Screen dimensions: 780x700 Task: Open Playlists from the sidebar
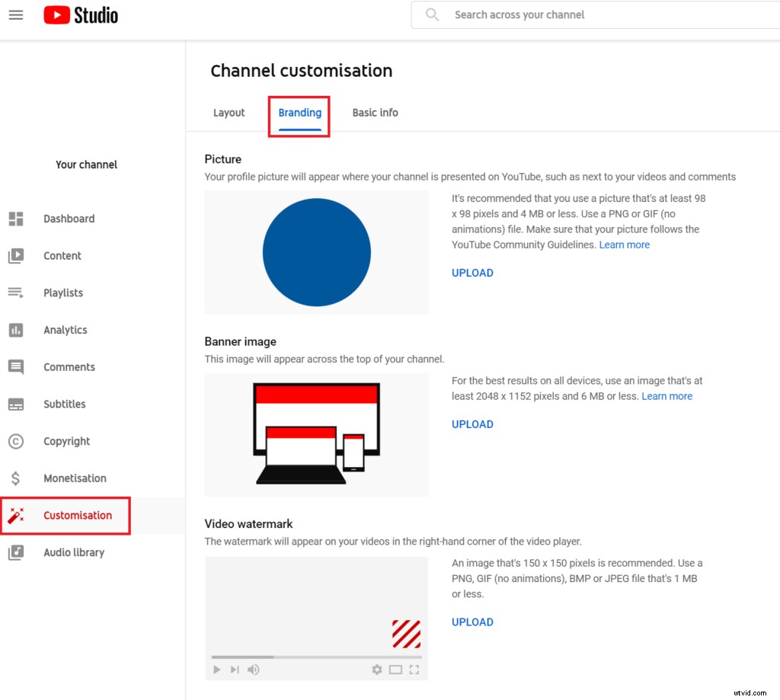(16, 292)
